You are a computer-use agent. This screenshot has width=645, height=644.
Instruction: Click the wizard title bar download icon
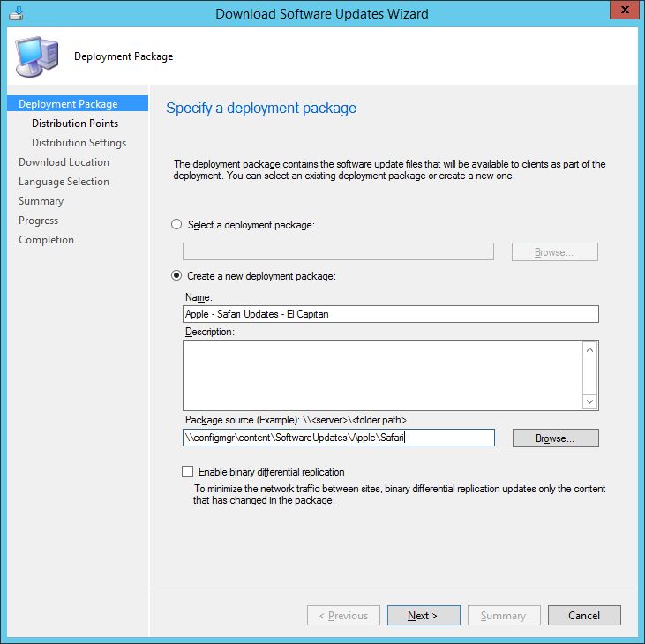(16, 13)
